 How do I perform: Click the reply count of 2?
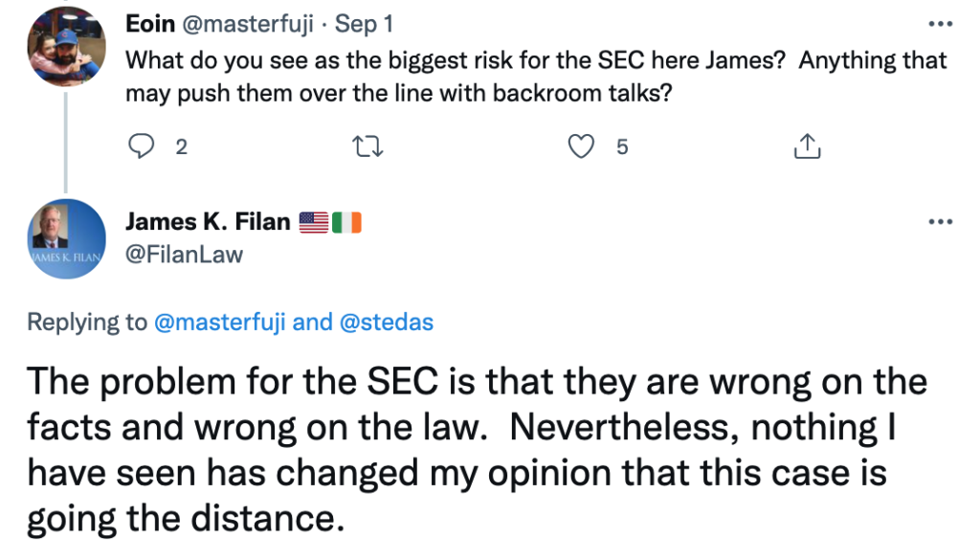coord(182,146)
